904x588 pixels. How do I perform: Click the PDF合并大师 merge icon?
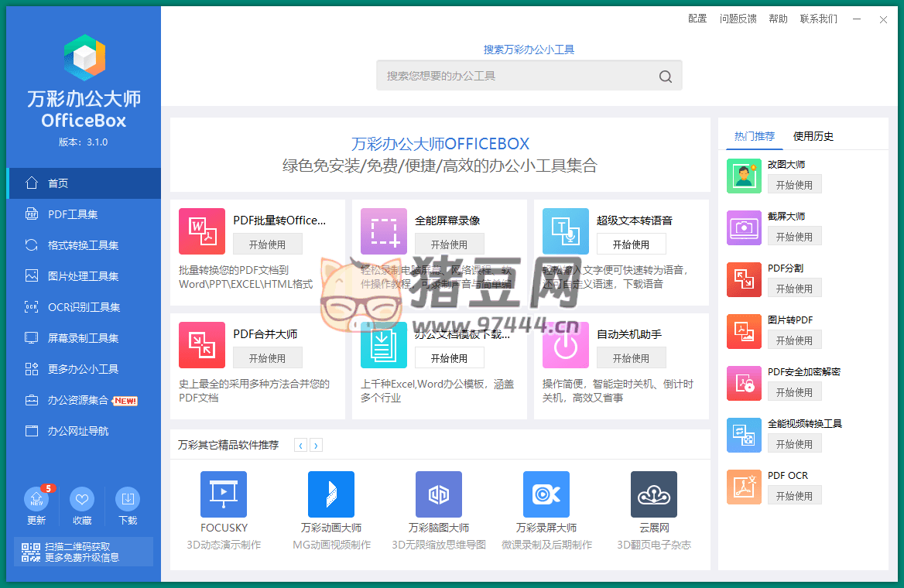pos(201,345)
